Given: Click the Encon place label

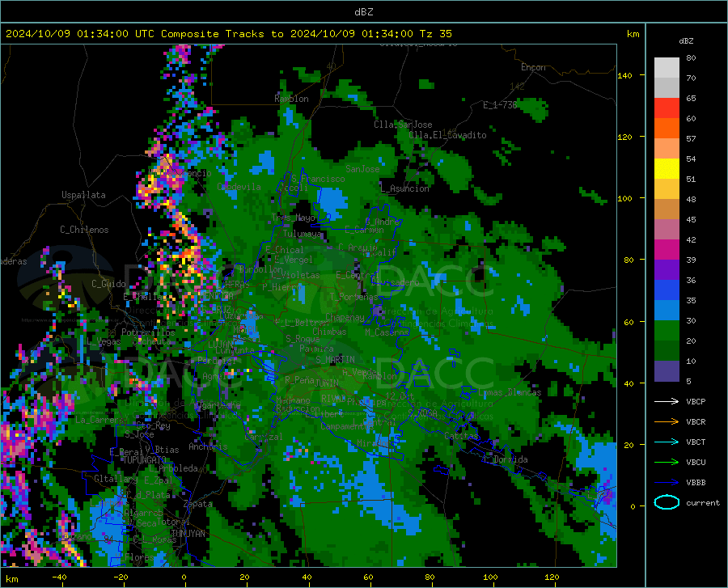Looking at the screenshot, I should click(533, 67).
